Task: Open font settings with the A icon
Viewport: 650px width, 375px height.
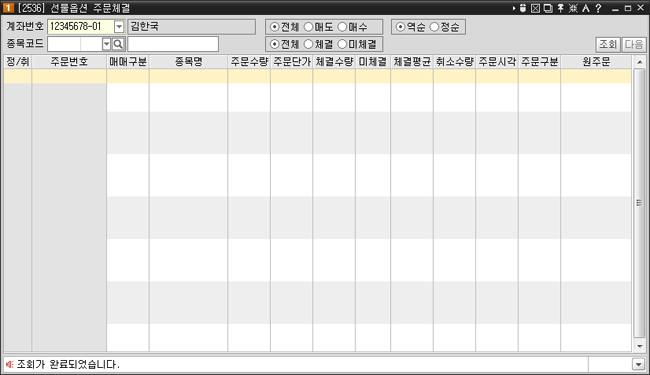Action: [x=586, y=8]
